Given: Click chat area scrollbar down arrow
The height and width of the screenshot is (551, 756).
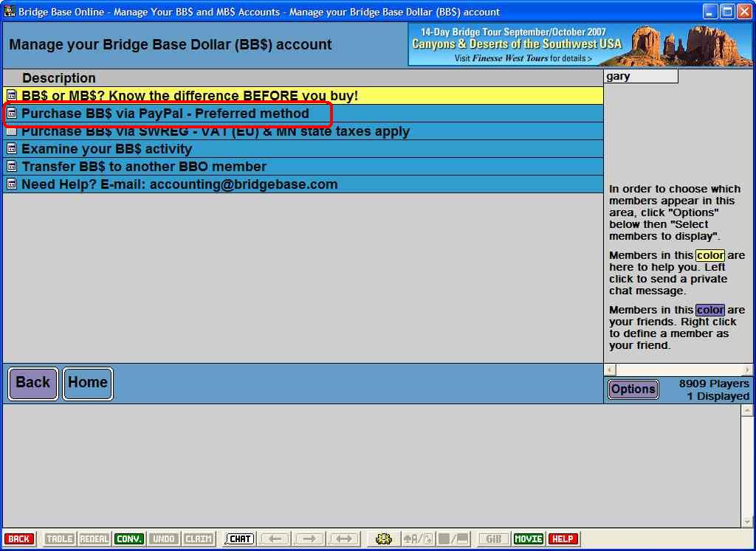Looking at the screenshot, I should (747, 521).
